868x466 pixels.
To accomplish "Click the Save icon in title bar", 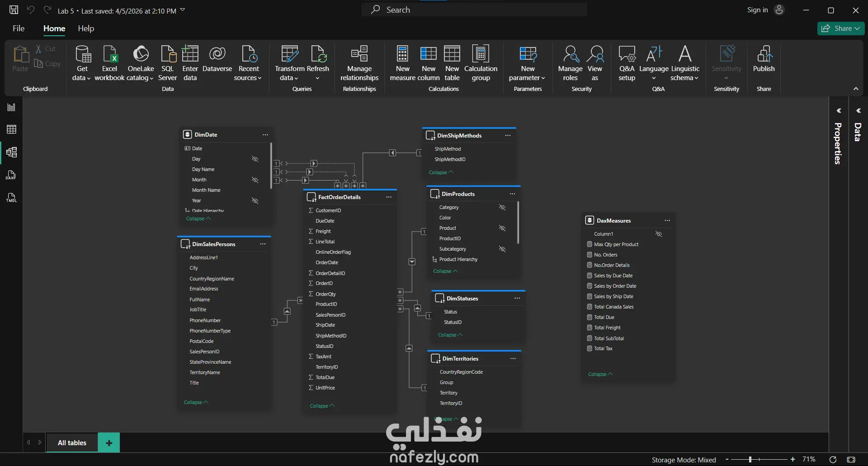I will 14,10.
